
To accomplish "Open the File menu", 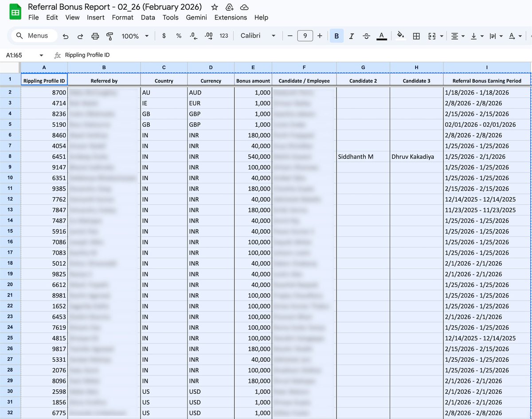I will [34, 18].
